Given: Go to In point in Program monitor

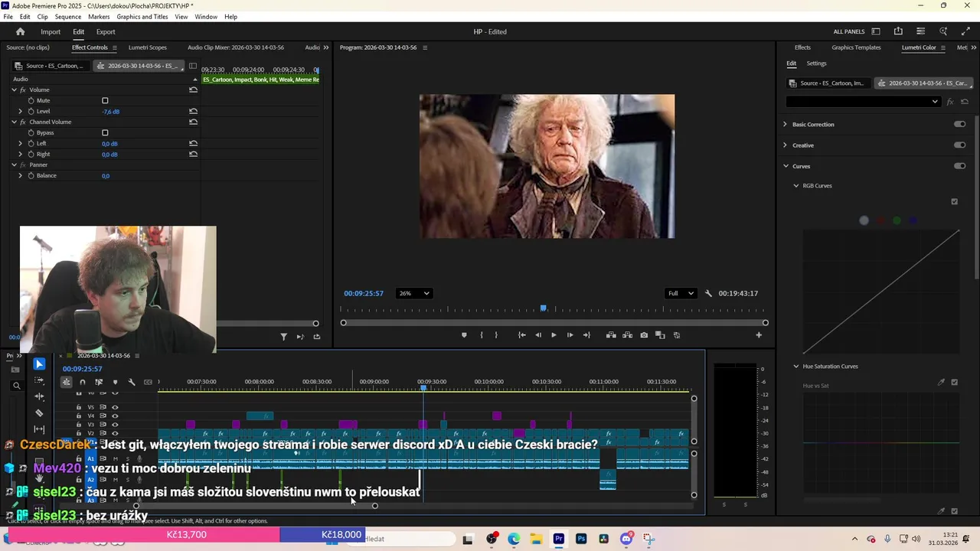Looking at the screenshot, I should (x=521, y=335).
